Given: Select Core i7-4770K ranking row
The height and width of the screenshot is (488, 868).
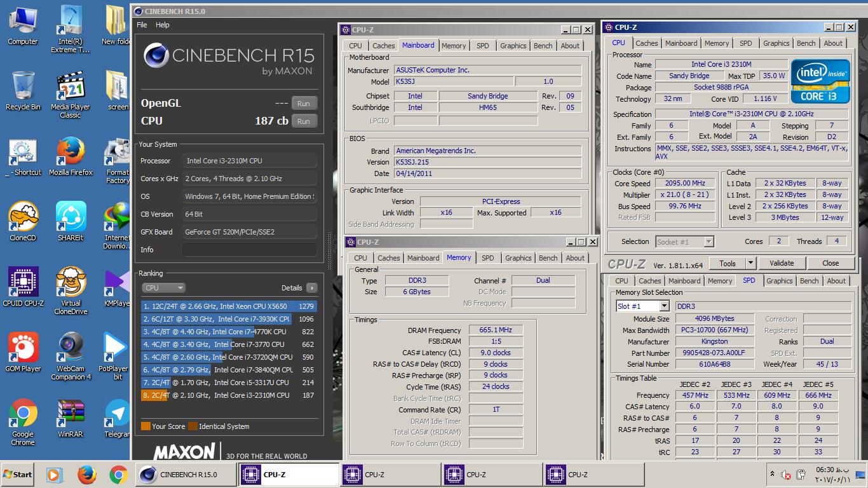Looking at the screenshot, I should click(229, 332).
